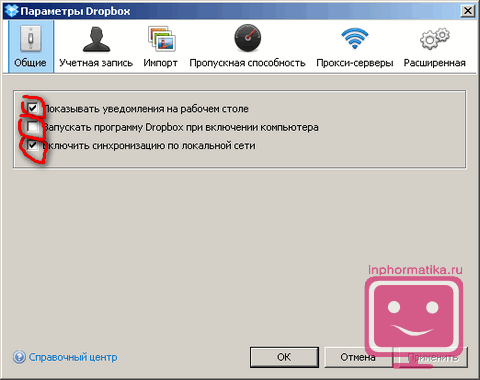Viewport: 480px width, 380px height.
Task: Switch to Расширенная tab label
Action: point(435,63)
